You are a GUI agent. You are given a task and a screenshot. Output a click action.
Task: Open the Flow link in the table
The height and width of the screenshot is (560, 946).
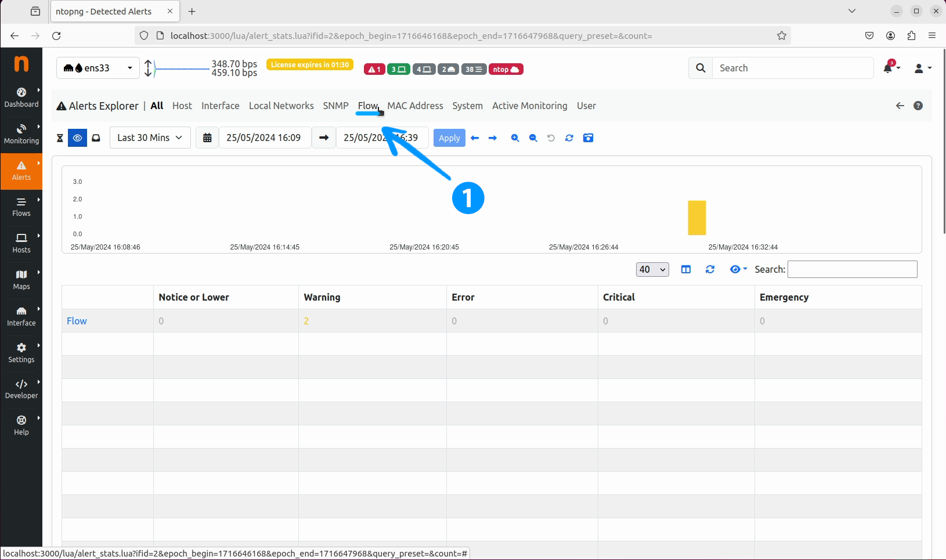(x=77, y=321)
